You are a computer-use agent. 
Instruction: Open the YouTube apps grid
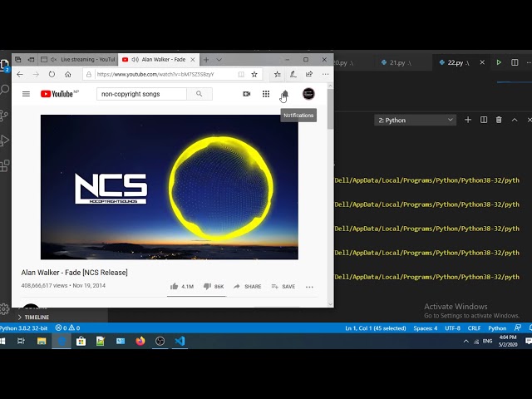(266, 94)
